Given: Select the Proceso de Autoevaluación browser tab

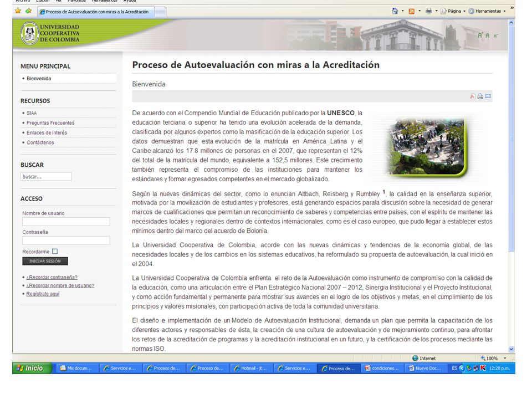Looking at the screenshot, I should pos(96,12).
